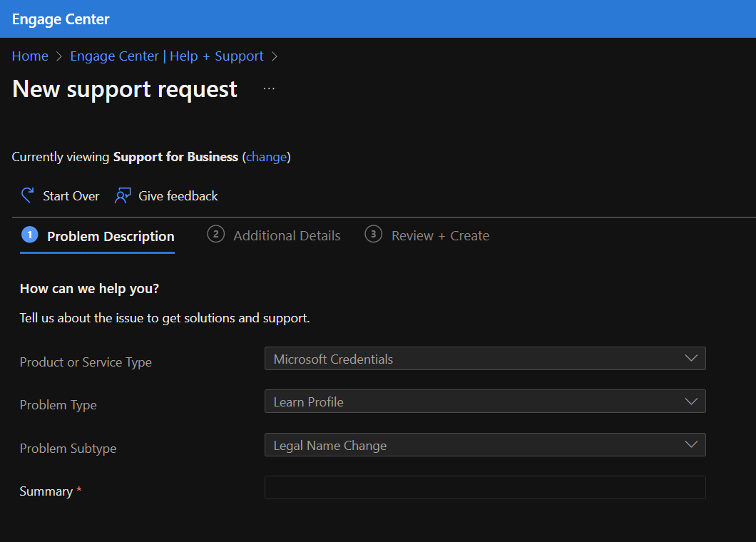Open the Legal Name Change combo box
This screenshot has width=756, height=542.
(x=485, y=444)
